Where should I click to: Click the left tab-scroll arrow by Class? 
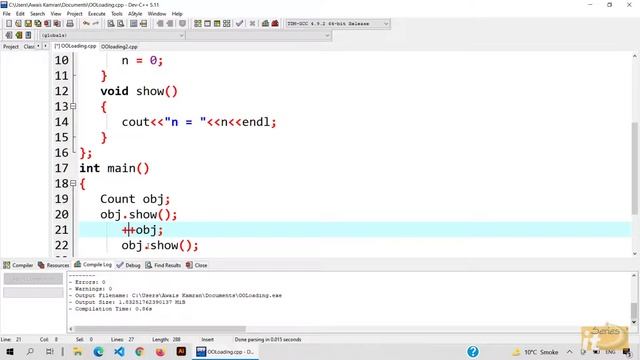tap(38, 46)
